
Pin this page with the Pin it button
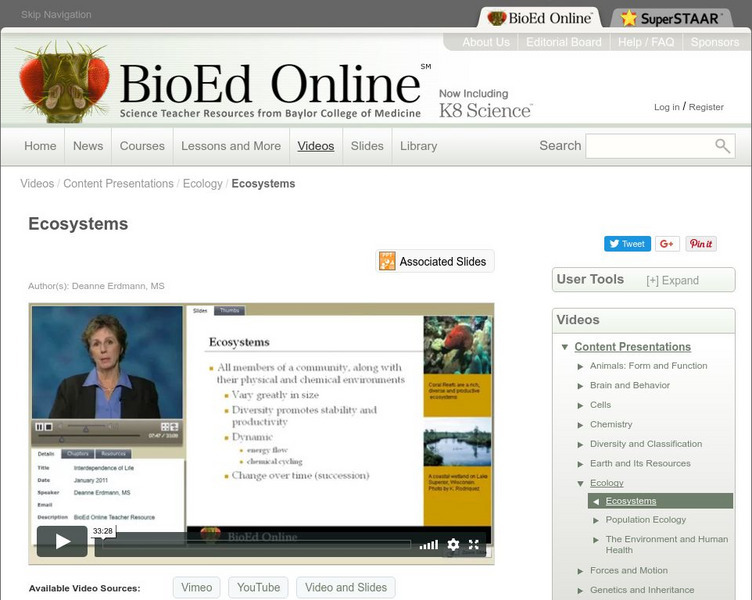(x=701, y=244)
